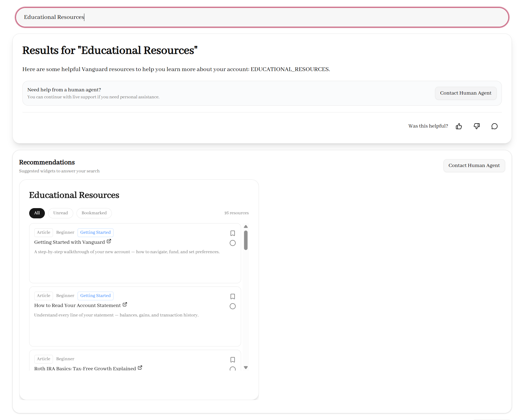
Task: Click the Article tag on Account Statement card
Action: [x=44, y=296]
